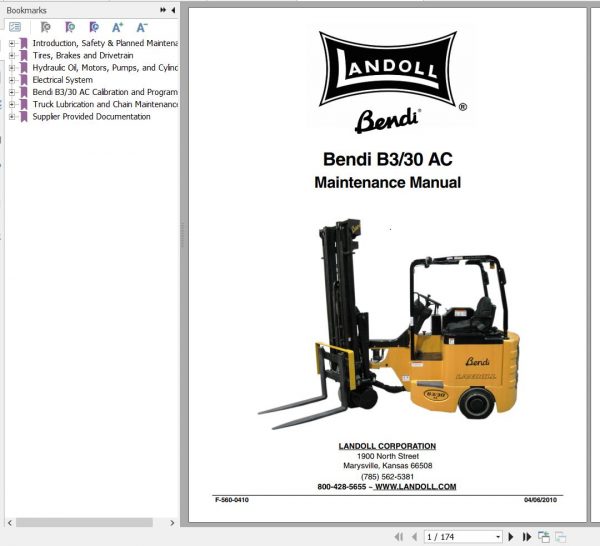
Task: Click the green-circled bookmark icon in the toolbar
Action: tap(70, 27)
